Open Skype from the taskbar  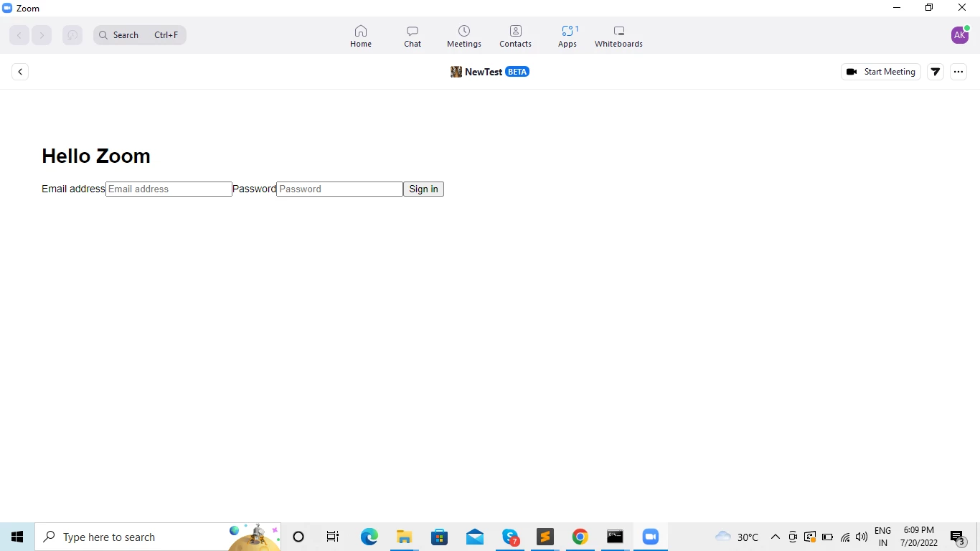[x=510, y=537]
